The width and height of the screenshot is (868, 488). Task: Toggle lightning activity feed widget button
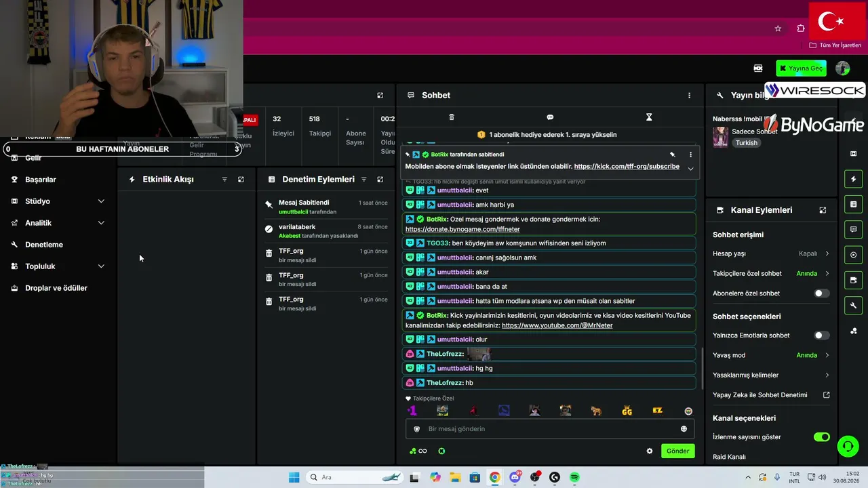854,179
